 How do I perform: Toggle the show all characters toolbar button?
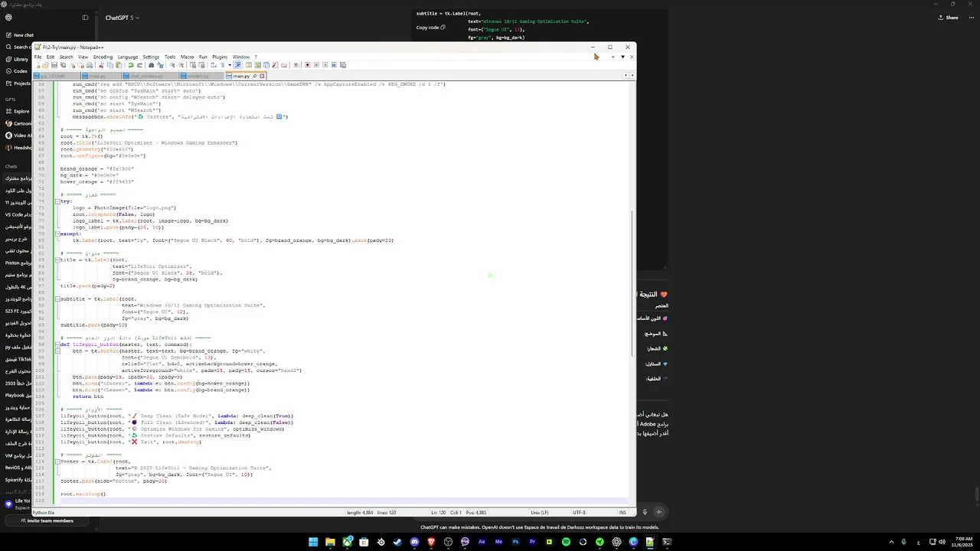(x=222, y=65)
